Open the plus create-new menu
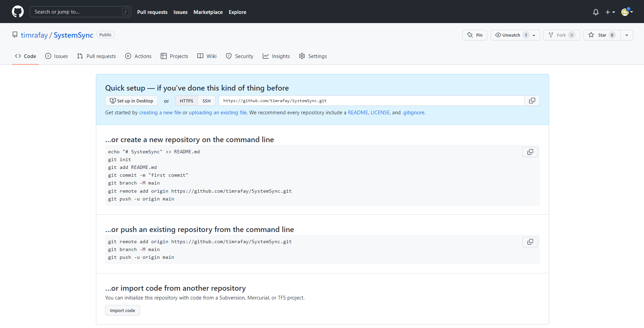644x328 pixels. 610,12
